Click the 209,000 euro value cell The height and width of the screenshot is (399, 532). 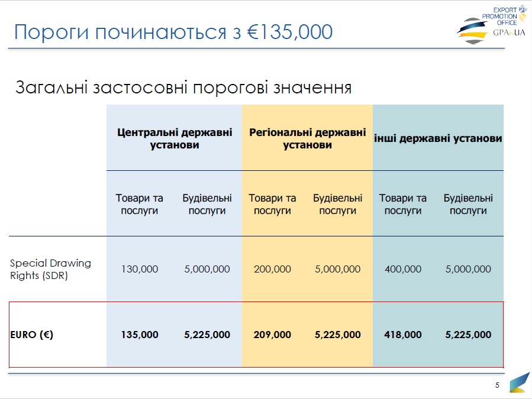click(x=272, y=335)
